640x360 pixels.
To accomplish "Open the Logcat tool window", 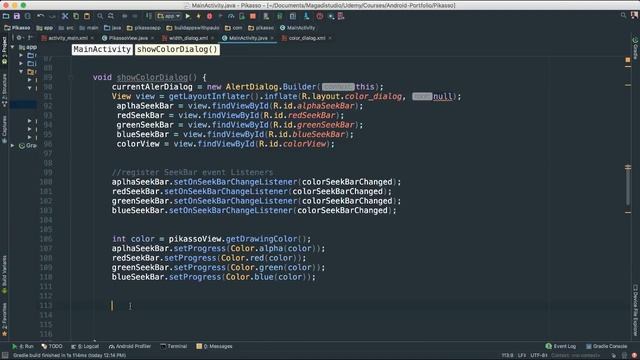I will (x=85, y=346).
